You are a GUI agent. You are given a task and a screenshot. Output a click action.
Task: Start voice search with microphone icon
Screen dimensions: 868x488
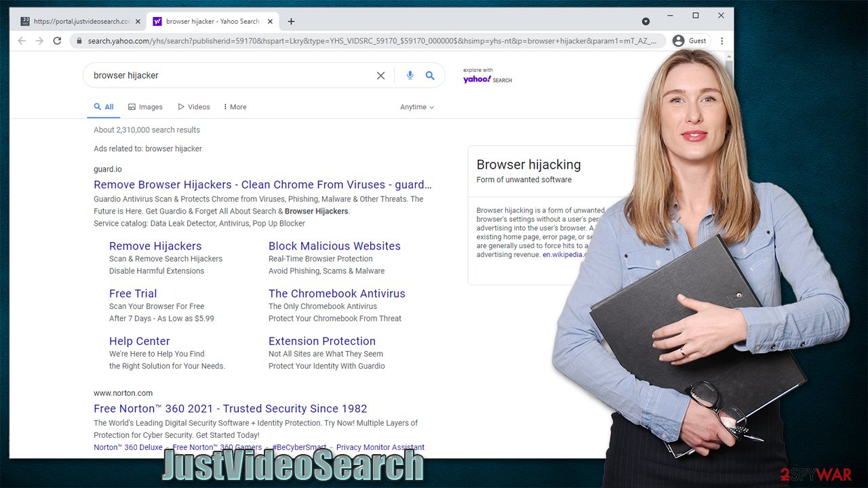410,75
